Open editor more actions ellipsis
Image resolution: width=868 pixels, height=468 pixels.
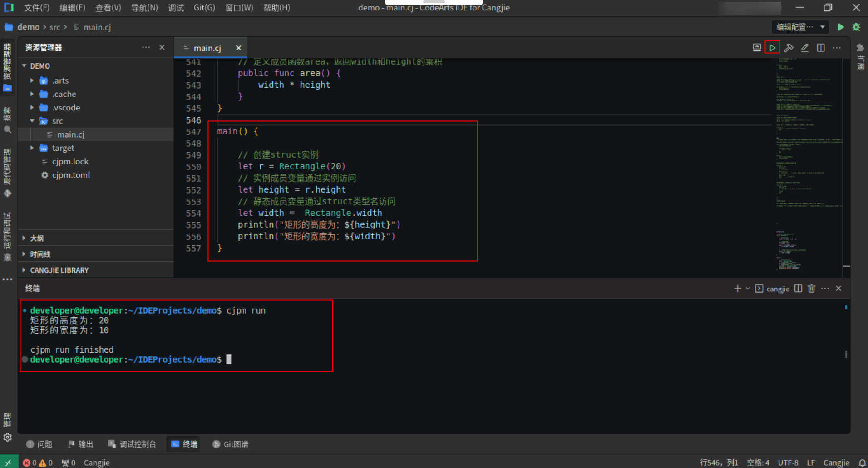pyautogui.click(x=837, y=48)
